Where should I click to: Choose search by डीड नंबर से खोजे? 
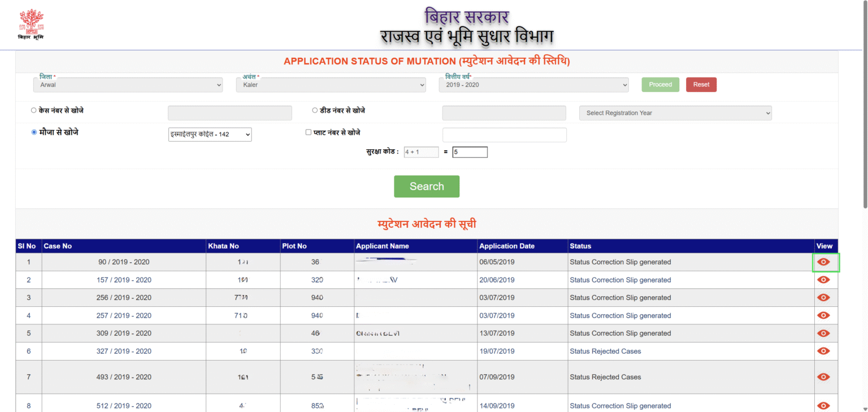[x=314, y=110]
